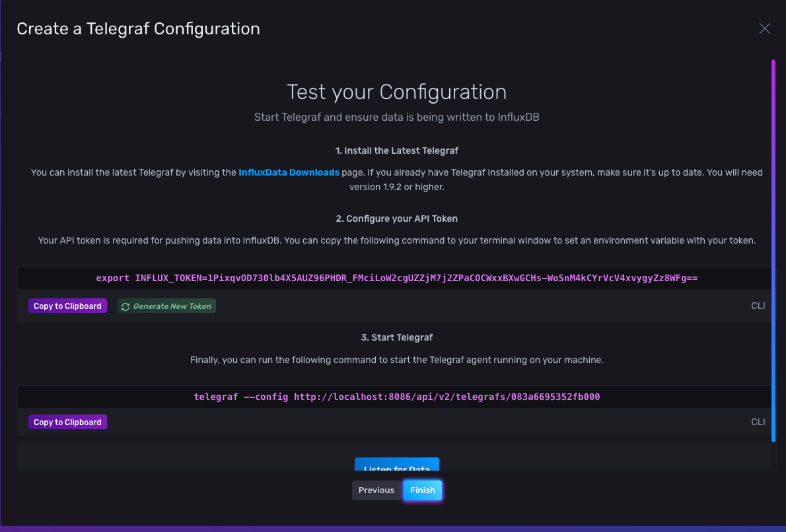Click the Listen for Data button
This screenshot has width=786, height=532.
pos(396,465)
